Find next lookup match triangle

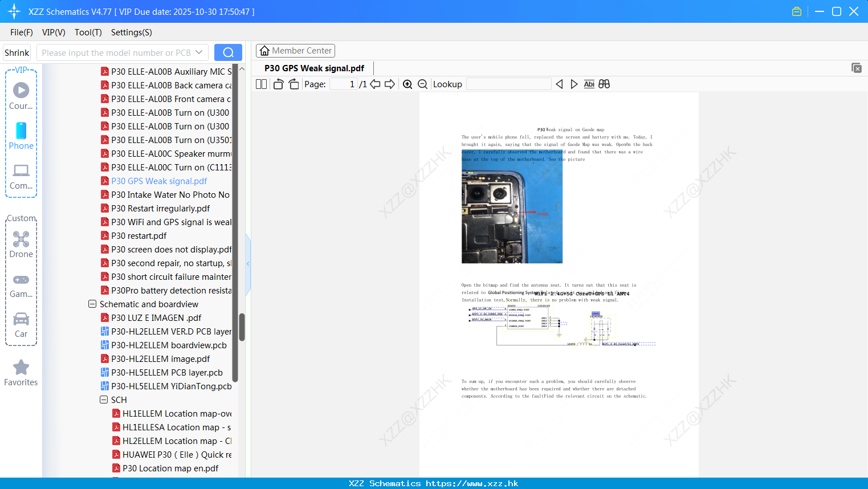pos(574,84)
